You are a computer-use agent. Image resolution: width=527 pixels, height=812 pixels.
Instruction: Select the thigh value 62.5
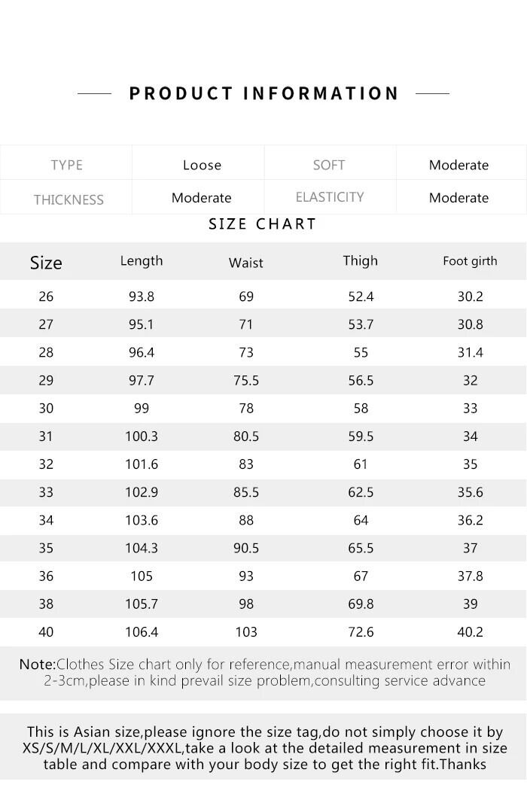[x=361, y=492]
